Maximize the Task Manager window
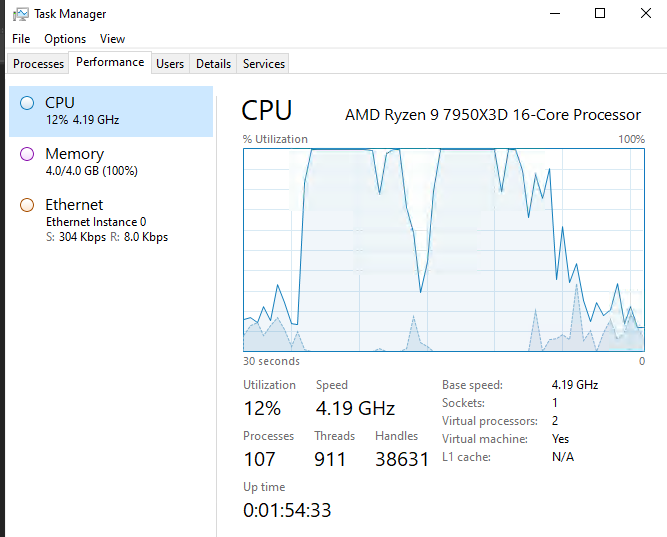Image resolution: width=667 pixels, height=537 pixels. [600, 14]
